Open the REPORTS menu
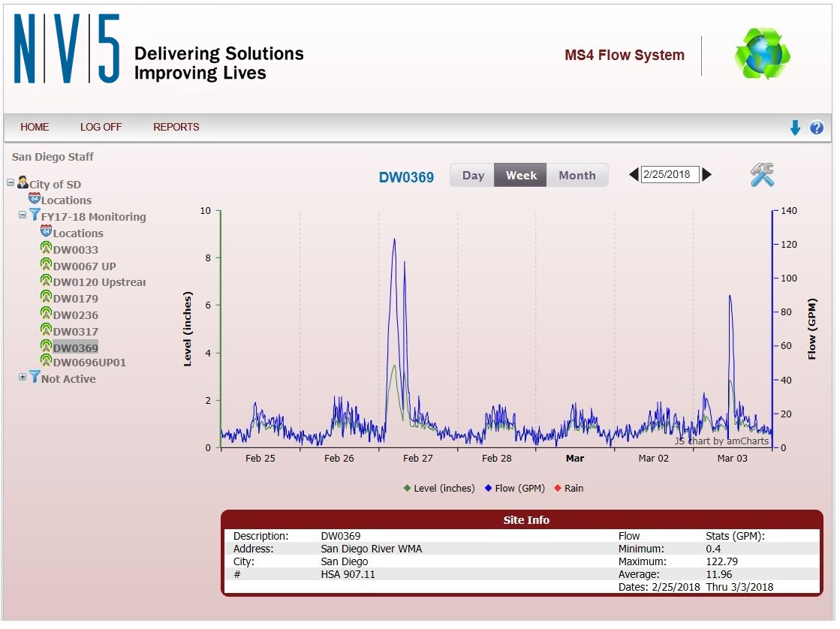840x629 pixels. click(x=176, y=127)
